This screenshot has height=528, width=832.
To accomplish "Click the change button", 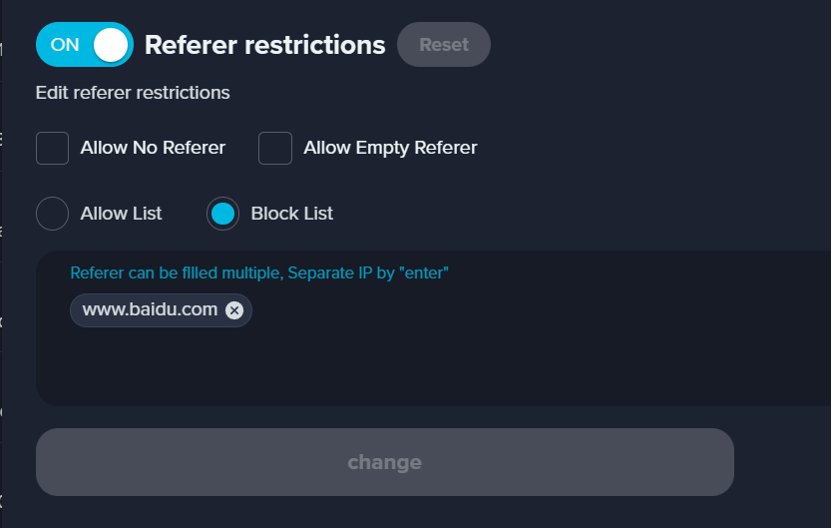I will [x=385, y=462].
